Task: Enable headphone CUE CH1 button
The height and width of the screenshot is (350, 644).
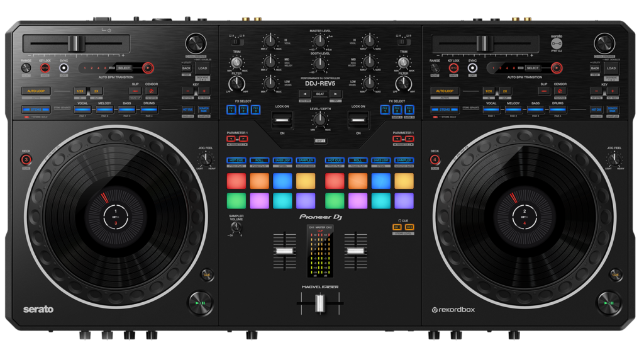Action: click(x=397, y=227)
